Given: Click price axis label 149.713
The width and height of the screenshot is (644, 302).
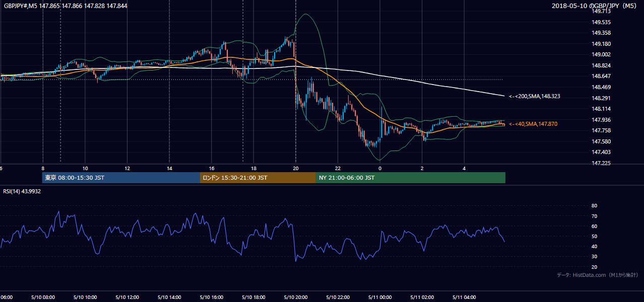Looking at the screenshot, I should (x=601, y=11).
